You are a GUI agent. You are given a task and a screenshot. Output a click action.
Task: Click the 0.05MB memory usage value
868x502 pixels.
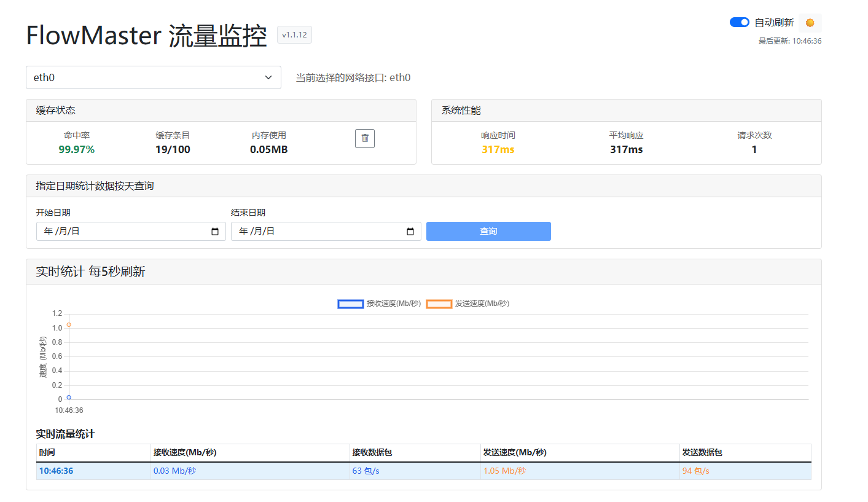[268, 149]
